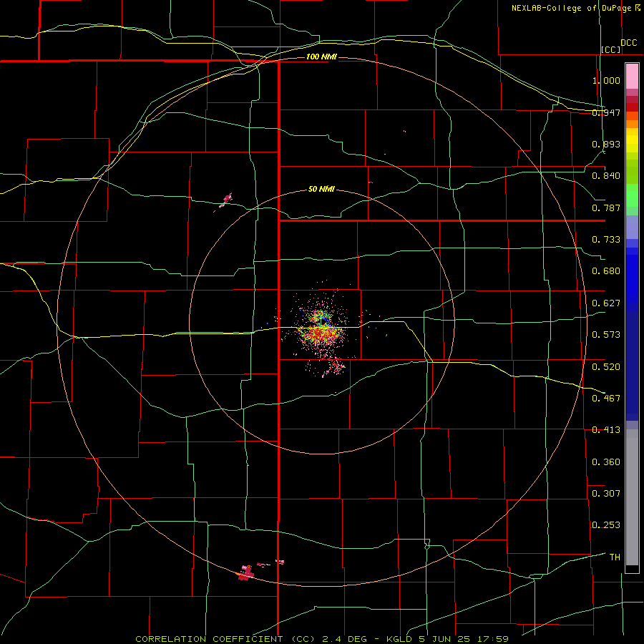This screenshot has width=644, height=644.
Task: Click the 0.360 color scale value
Action: (606, 462)
